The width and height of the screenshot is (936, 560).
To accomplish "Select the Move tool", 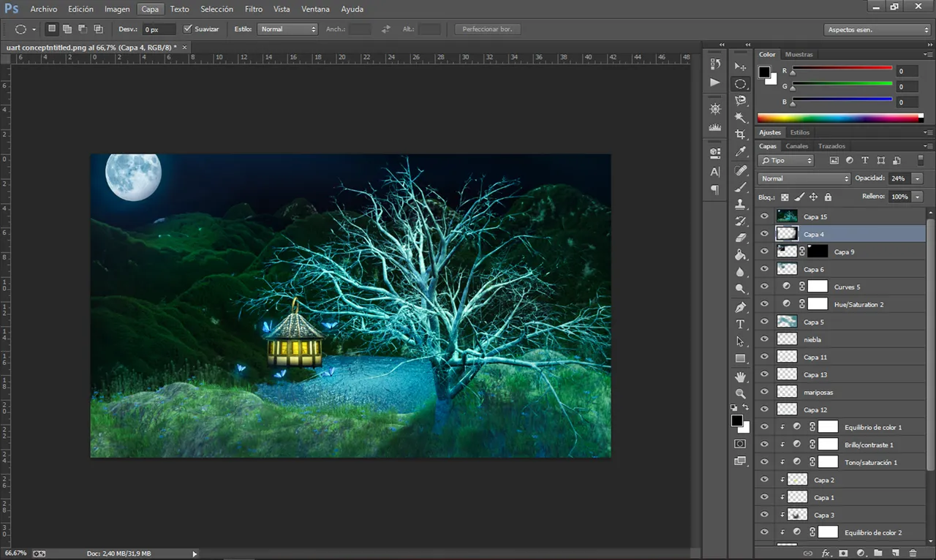I will pyautogui.click(x=741, y=67).
